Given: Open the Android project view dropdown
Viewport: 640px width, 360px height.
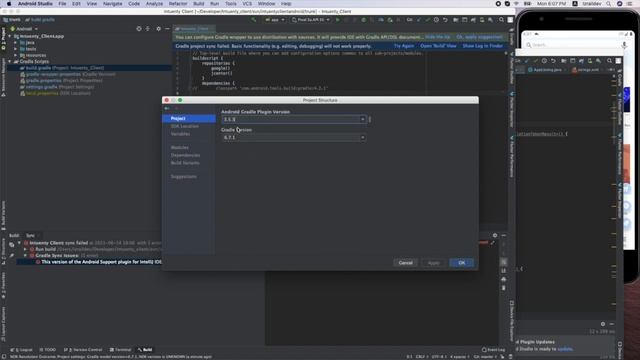Looking at the screenshot, I should pos(24,29).
